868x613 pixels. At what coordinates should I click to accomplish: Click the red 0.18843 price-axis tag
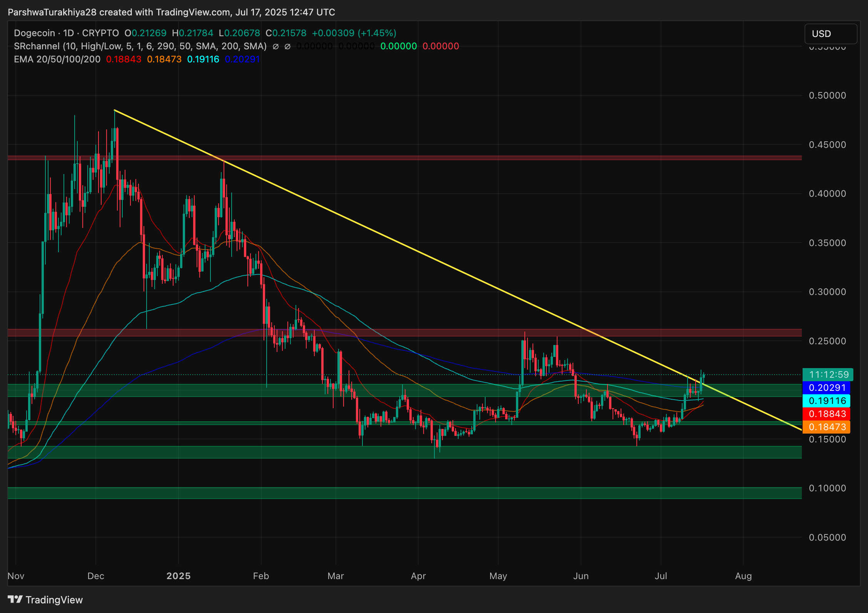(826, 414)
